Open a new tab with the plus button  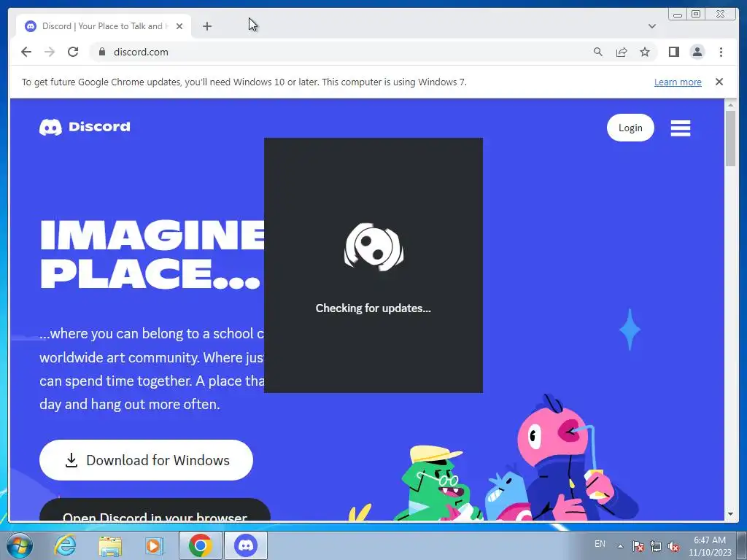coord(206,26)
